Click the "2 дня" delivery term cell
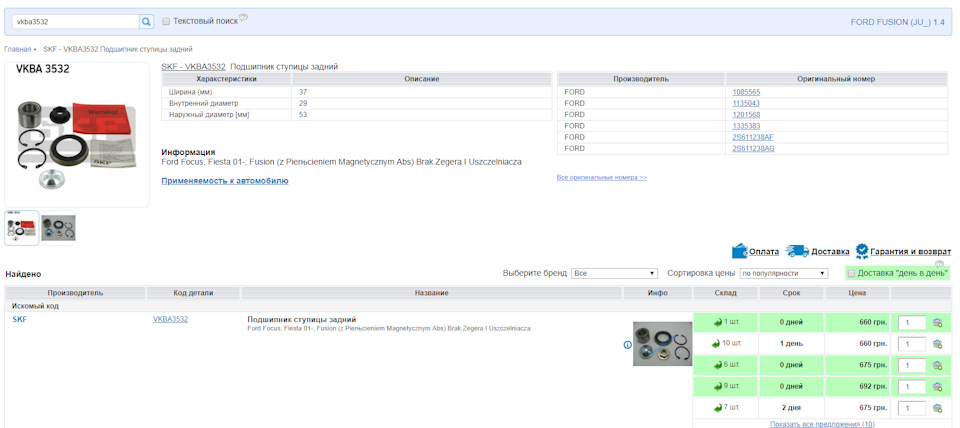 pyautogui.click(x=791, y=408)
